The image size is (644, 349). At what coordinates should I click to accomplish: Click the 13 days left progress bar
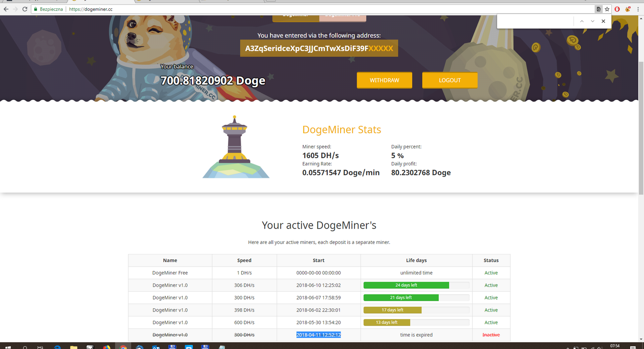pos(416,322)
